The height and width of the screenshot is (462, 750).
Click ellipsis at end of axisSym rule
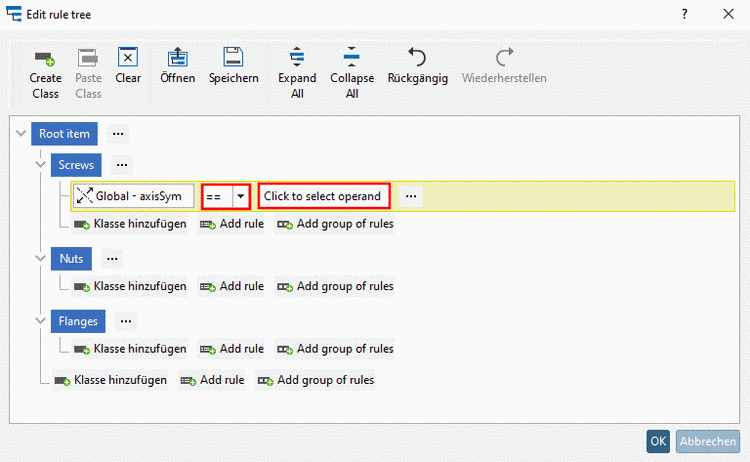[x=411, y=196]
